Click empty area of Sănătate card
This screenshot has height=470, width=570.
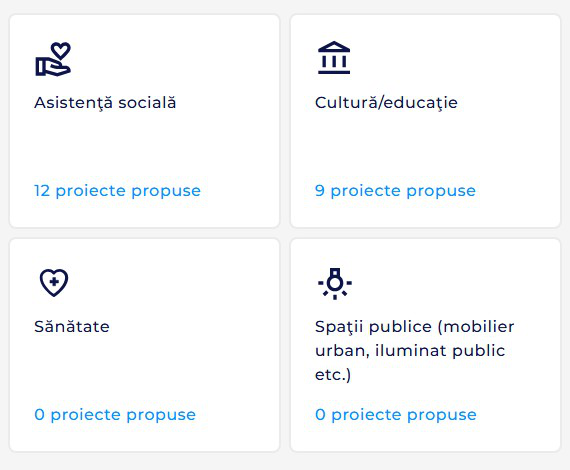pos(182,367)
